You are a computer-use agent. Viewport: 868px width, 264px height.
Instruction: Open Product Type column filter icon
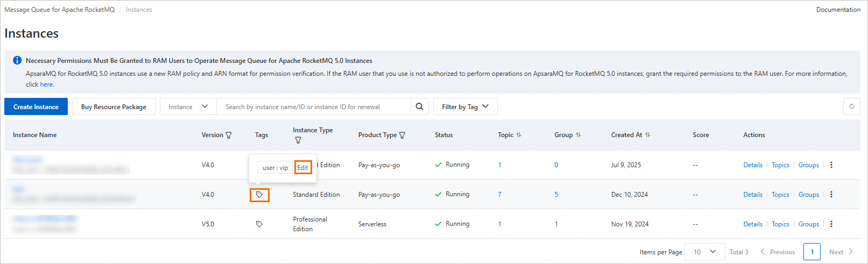point(403,135)
